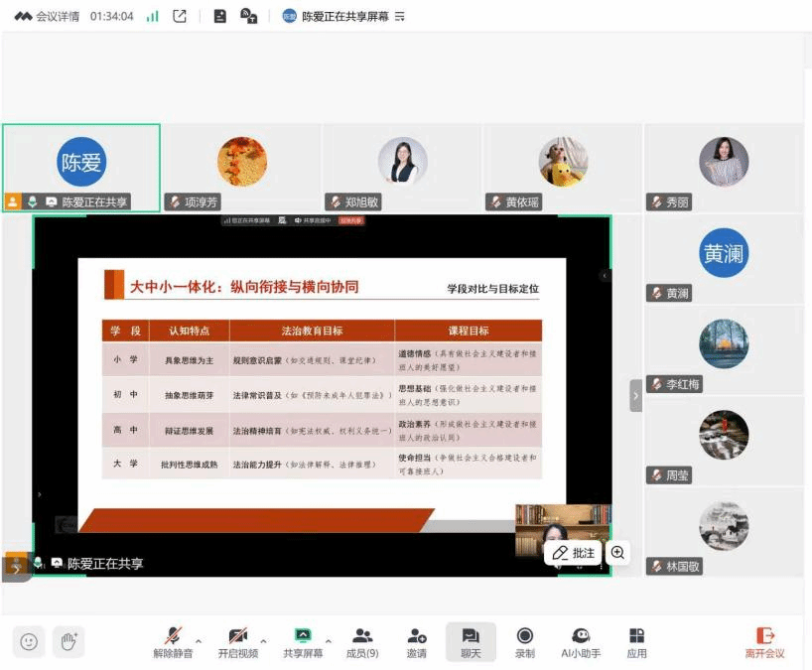Image resolution: width=812 pixels, height=670 pixels.
Task: Click the 邀请 invite icon
Action: point(417,642)
